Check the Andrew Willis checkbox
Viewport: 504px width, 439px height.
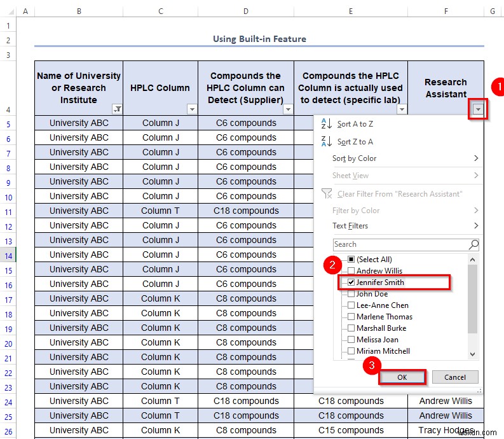[x=351, y=270]
